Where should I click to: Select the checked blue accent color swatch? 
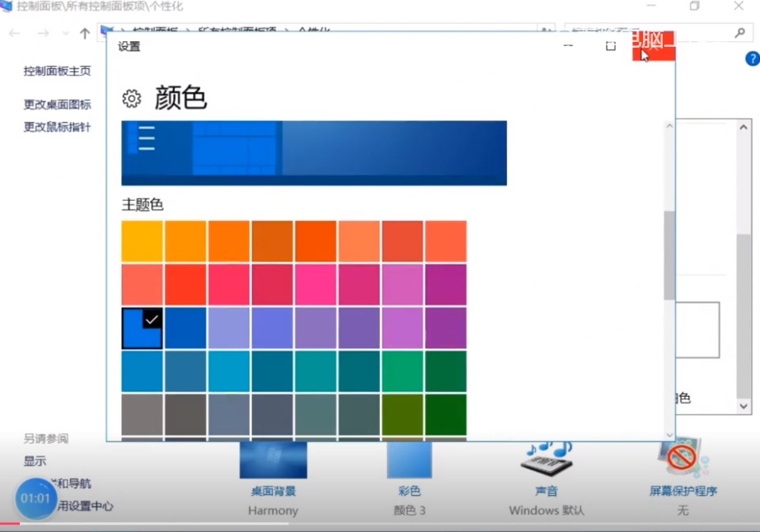(x=142, y=329)
